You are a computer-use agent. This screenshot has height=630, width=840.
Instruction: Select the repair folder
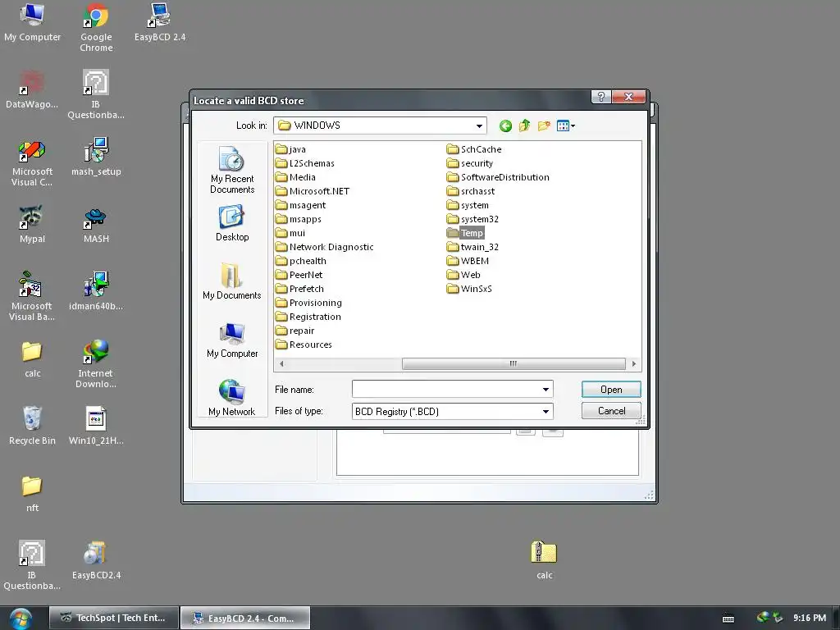point(295,331)
